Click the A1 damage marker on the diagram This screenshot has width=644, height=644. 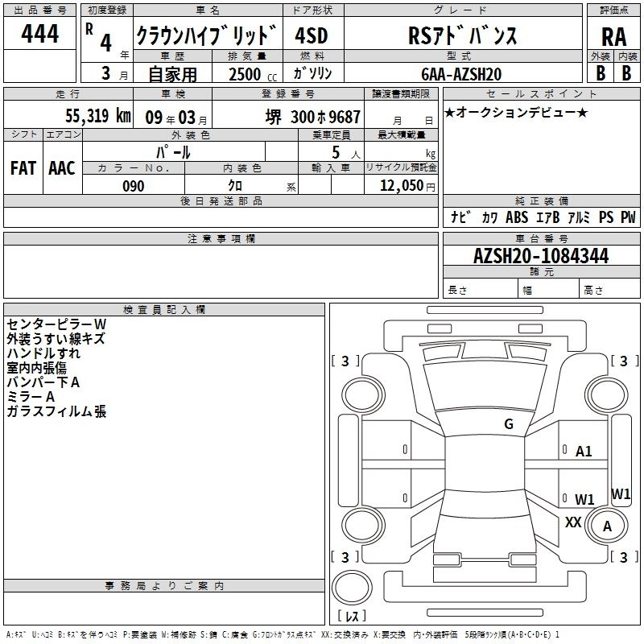pos(584,452)
